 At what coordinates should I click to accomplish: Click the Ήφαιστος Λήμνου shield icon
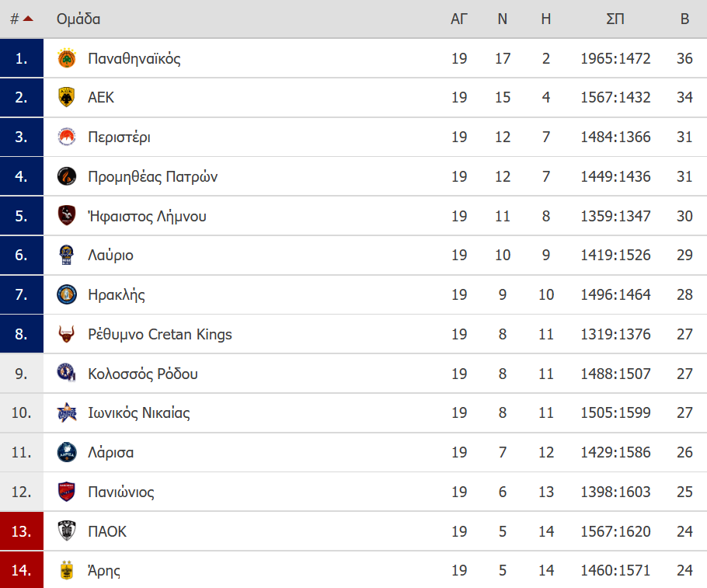pyautogui.click(x=67, y=215)
